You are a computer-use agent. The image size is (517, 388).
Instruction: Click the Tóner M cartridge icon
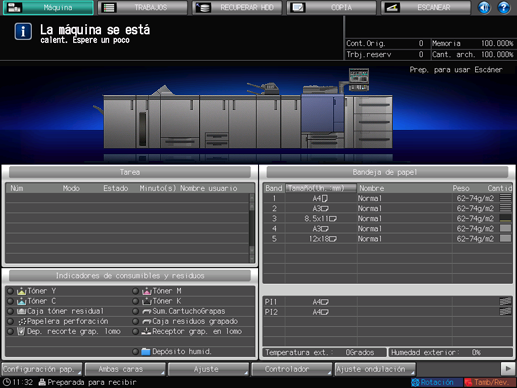tap(147, 291)
